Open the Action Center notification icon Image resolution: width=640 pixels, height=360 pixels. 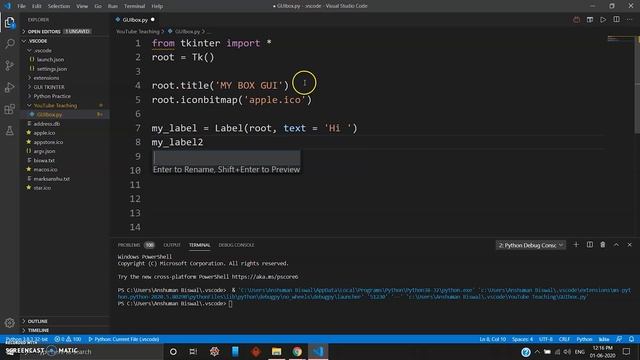626,351
